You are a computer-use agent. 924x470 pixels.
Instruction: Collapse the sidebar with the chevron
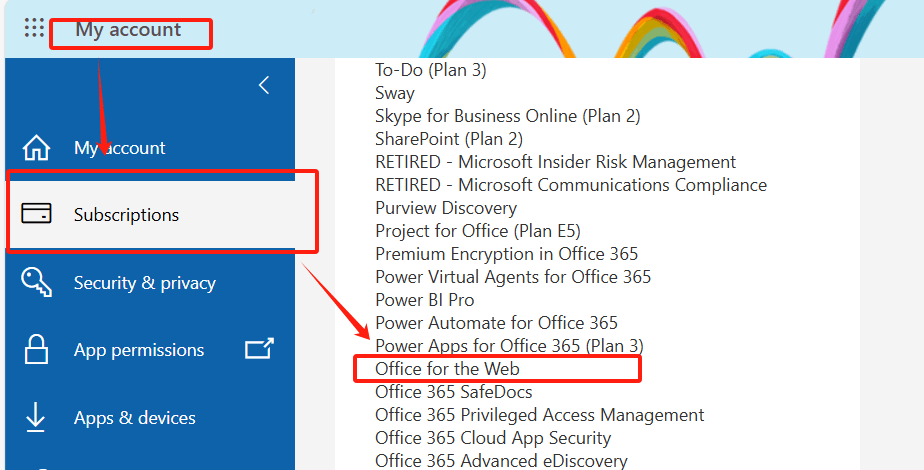tap(264, 85)
